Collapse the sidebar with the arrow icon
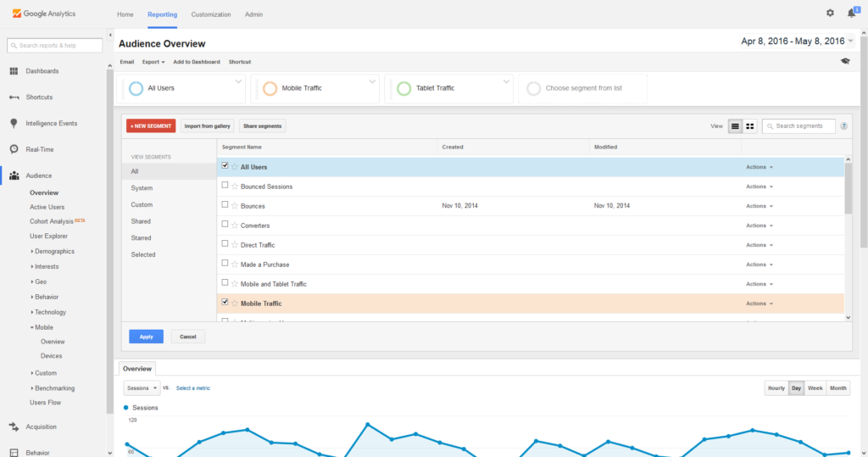The width and height of the screenshot is (868, 457). pyautogui.click(x=110, y=35)
